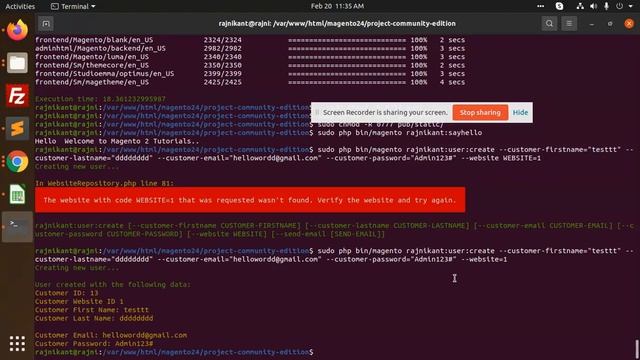Click 'frontend/Sm/magetheme/en_US' row

pyautogui.click(x=250, y=82)
